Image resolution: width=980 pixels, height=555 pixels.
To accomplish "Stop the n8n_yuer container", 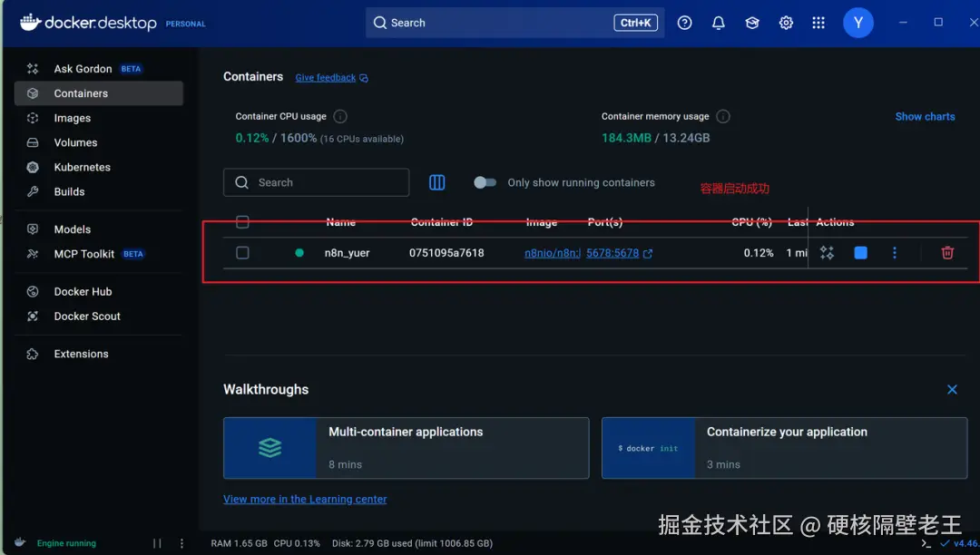I will pyautogui.click(x=860, y=253).
